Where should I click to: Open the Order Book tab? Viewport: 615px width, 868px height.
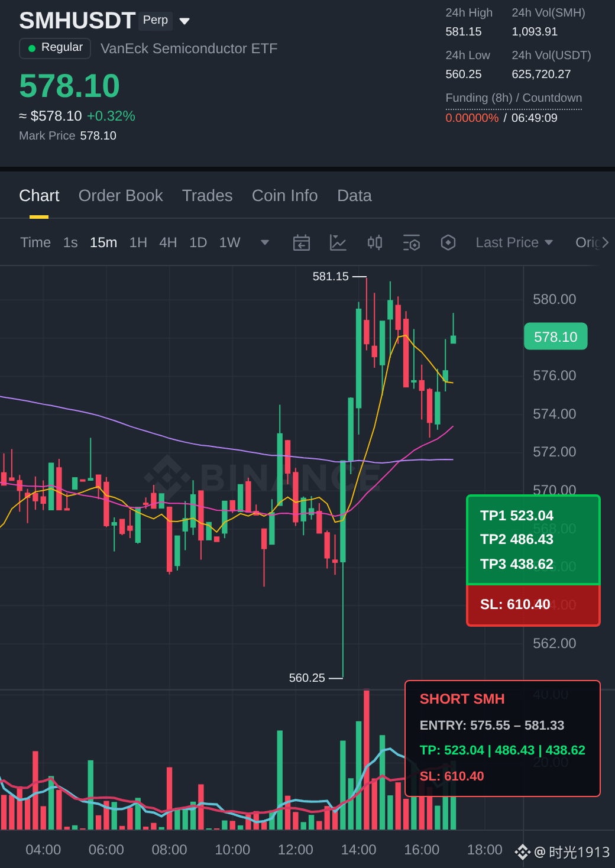(121, 196)
